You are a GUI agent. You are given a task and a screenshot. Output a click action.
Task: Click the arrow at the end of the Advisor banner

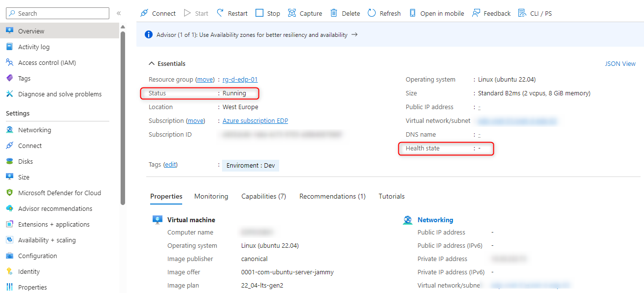point(354,35)
